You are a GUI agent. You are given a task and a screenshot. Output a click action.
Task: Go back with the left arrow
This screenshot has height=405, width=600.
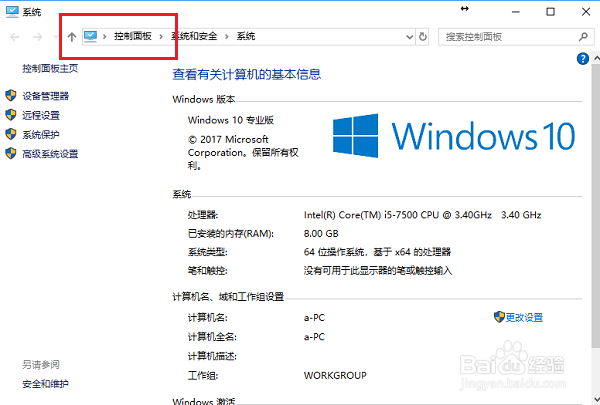(15, 37)
